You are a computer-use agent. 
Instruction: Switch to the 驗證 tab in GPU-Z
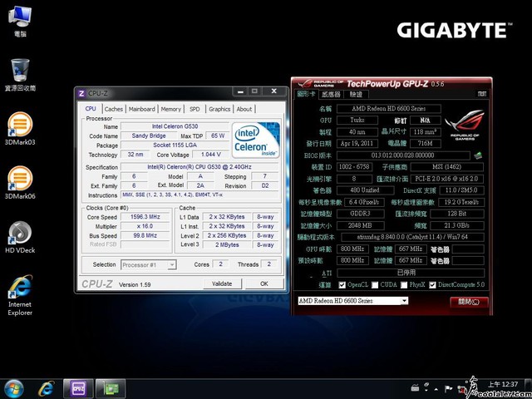(x=356, y=94)
